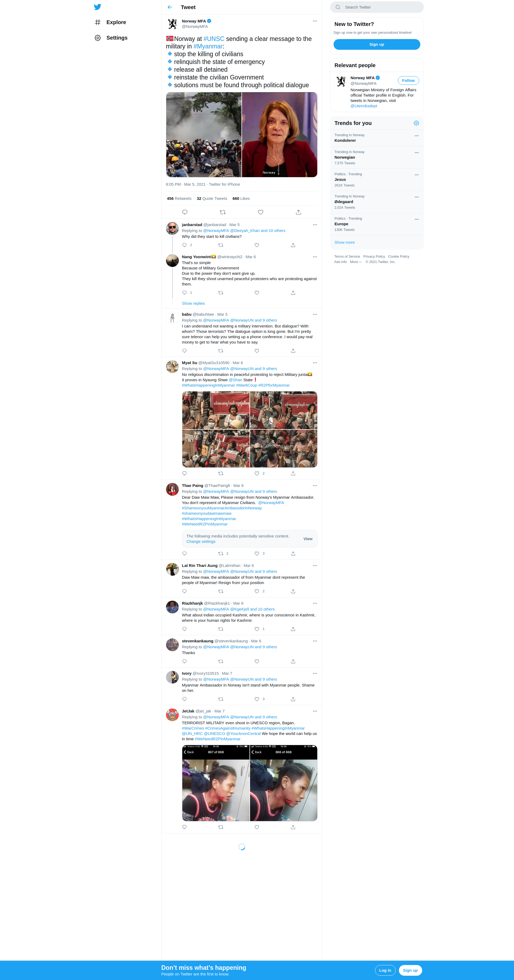
Task: Click Show more under trends
Action: click(345, 243)
